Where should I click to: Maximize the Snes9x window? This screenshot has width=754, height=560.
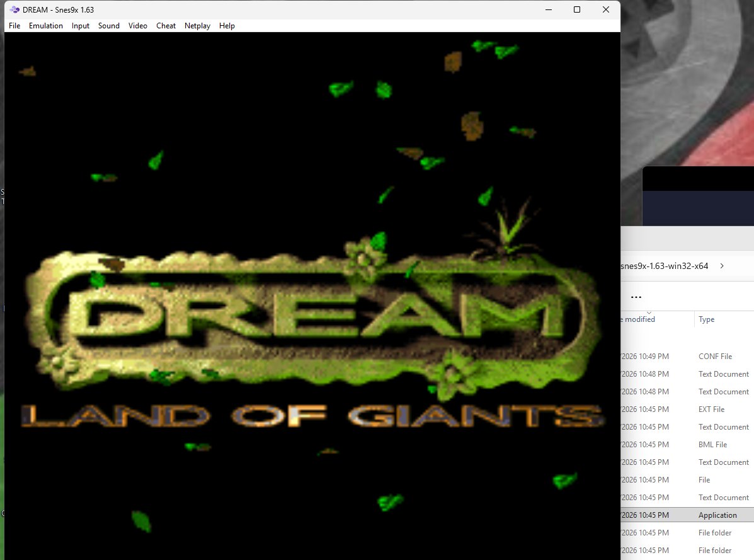click(x=577, y=9)
